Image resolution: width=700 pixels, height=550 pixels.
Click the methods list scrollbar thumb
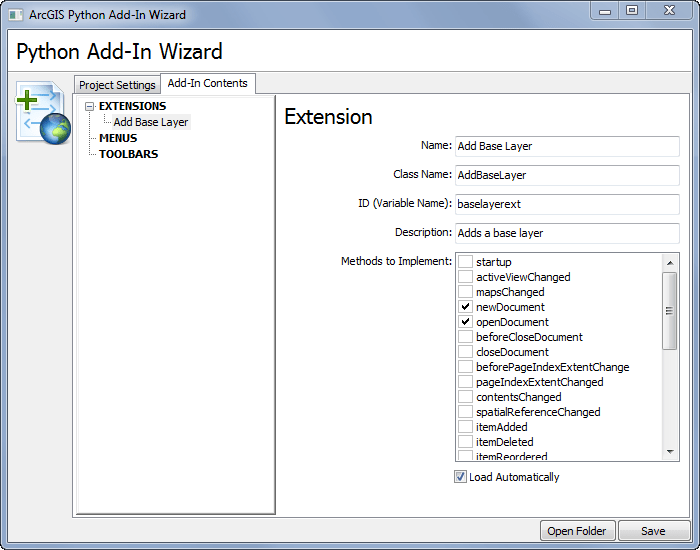point(670,311)
